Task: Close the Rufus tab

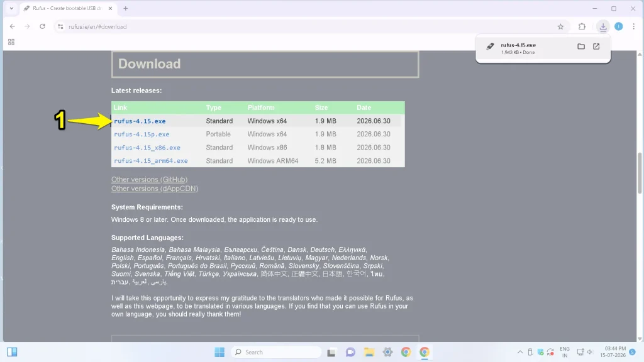Action: tap(110, 8)
